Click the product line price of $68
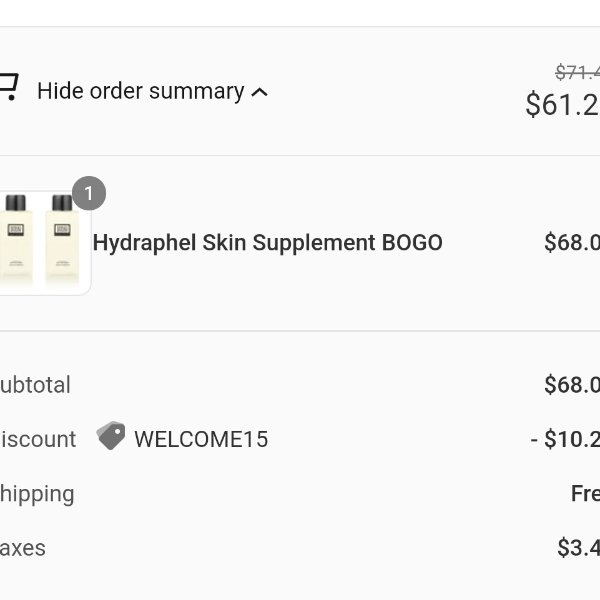Image resolution: width=600 pixels, height=600 pixels. (x=572, y=242)
